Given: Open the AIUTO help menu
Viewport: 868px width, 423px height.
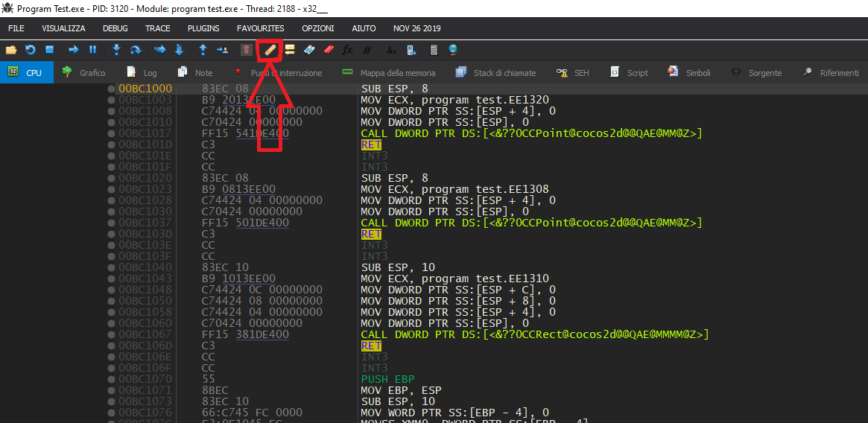Looking at the screenshot, I should [364, 28].
